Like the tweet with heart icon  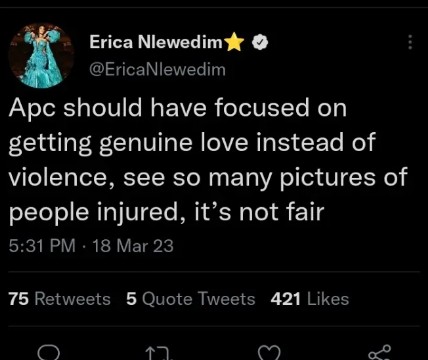point(270,353)
